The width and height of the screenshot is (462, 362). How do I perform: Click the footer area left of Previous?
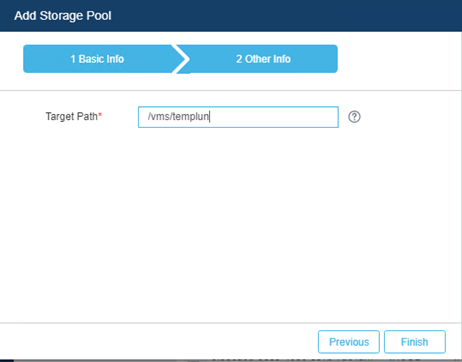point(158,342)
